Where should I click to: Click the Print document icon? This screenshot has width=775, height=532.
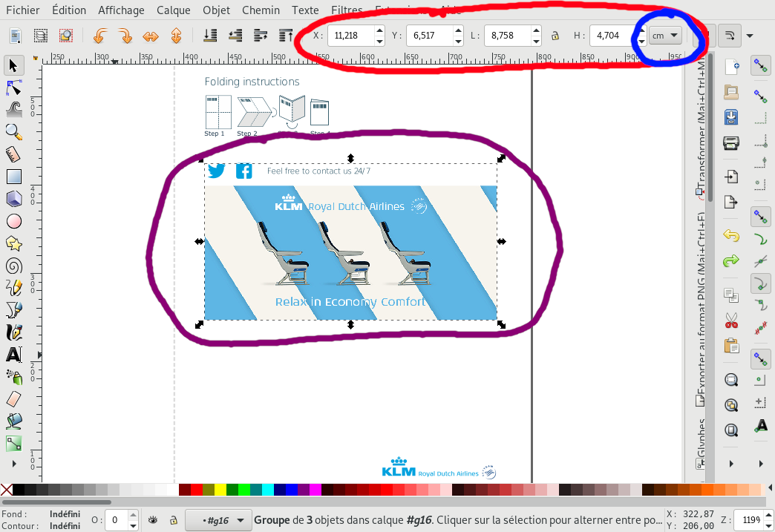point(731,142)
